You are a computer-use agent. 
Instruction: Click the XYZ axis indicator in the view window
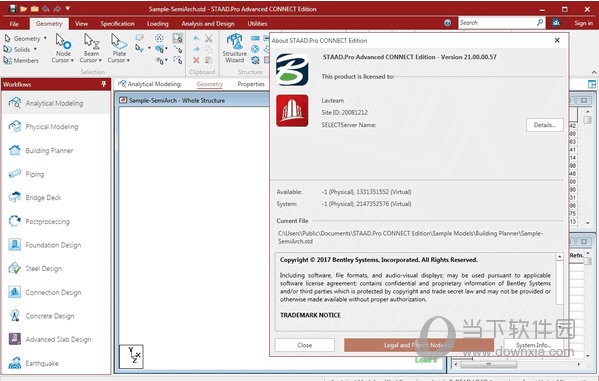[131, 357]
